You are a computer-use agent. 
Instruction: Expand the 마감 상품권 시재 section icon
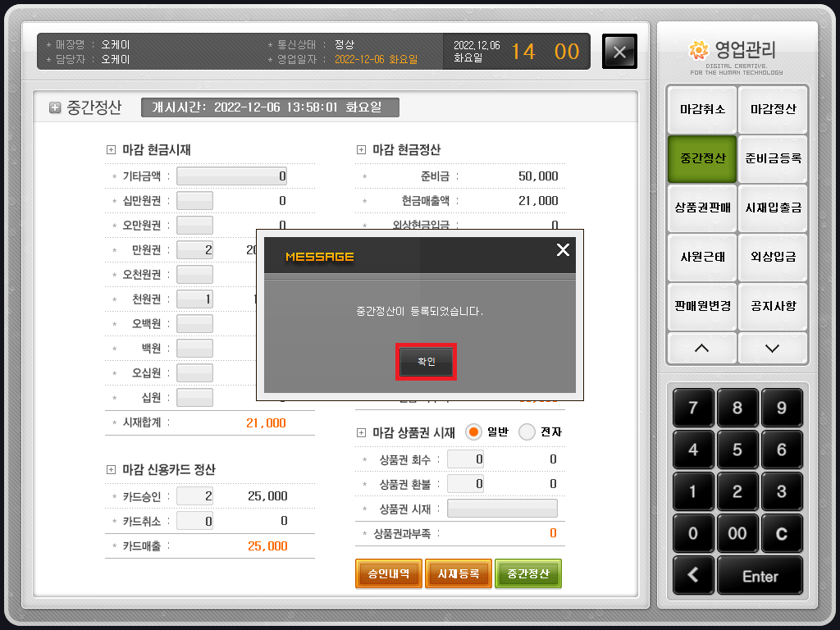(x=362, y=432)
